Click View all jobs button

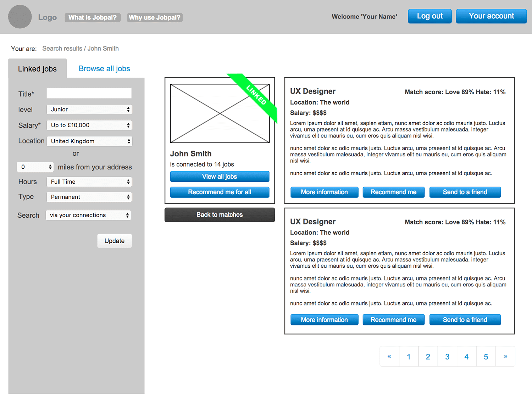point(220,177)
